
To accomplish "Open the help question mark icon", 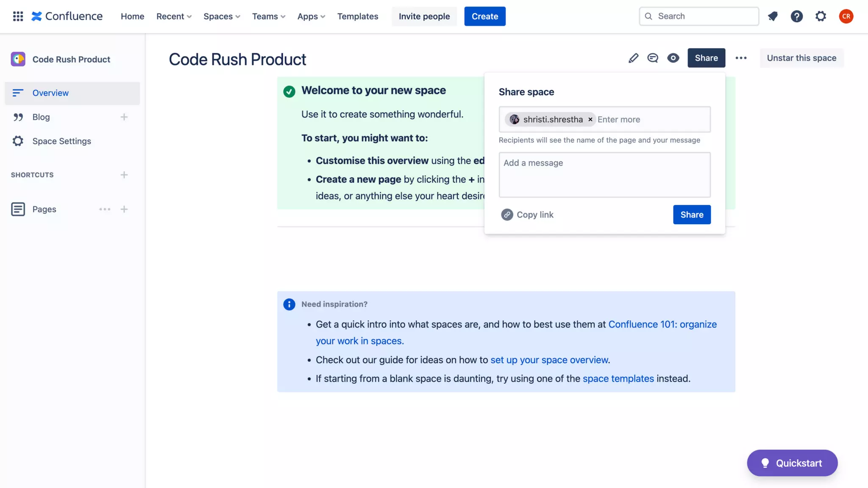I will click(x=796, y=16).
